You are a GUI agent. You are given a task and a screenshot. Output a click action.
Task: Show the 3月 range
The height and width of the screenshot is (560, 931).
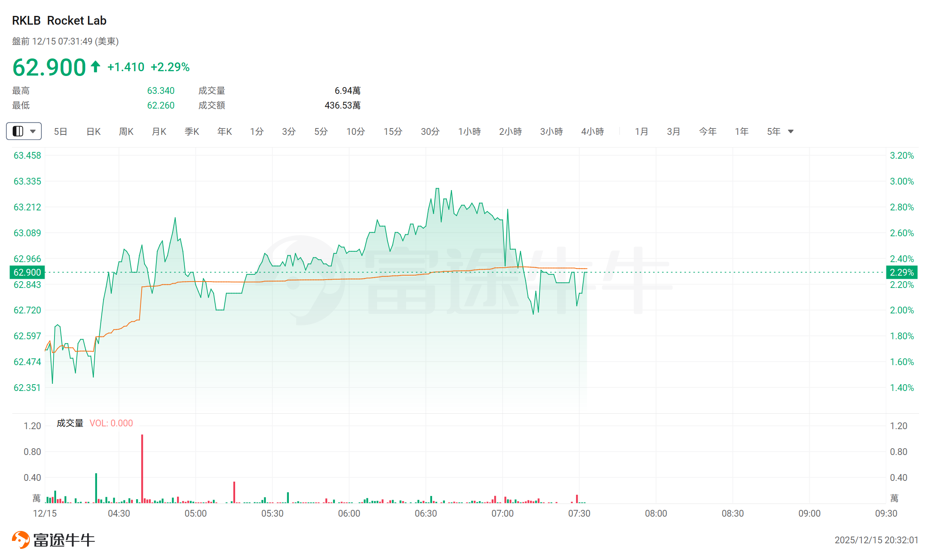[674, 131]
